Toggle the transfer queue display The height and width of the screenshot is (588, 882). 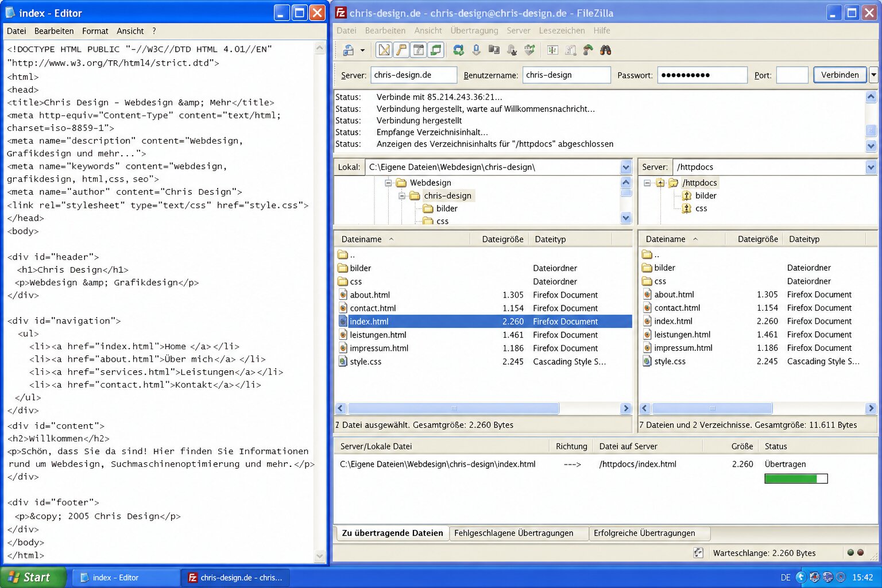coord(435,50)
